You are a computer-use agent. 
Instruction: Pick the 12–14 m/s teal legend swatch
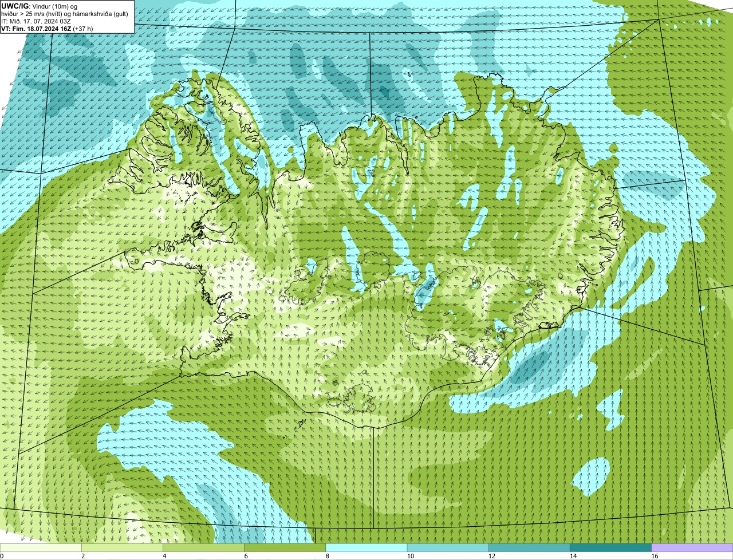(x=529, y=547)
